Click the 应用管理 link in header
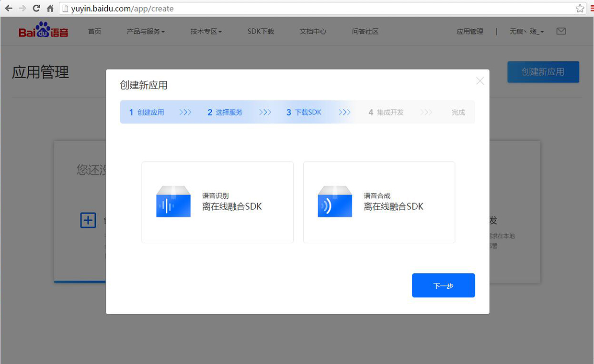Viewport: 594px width, 364px height. coord(469,32)
